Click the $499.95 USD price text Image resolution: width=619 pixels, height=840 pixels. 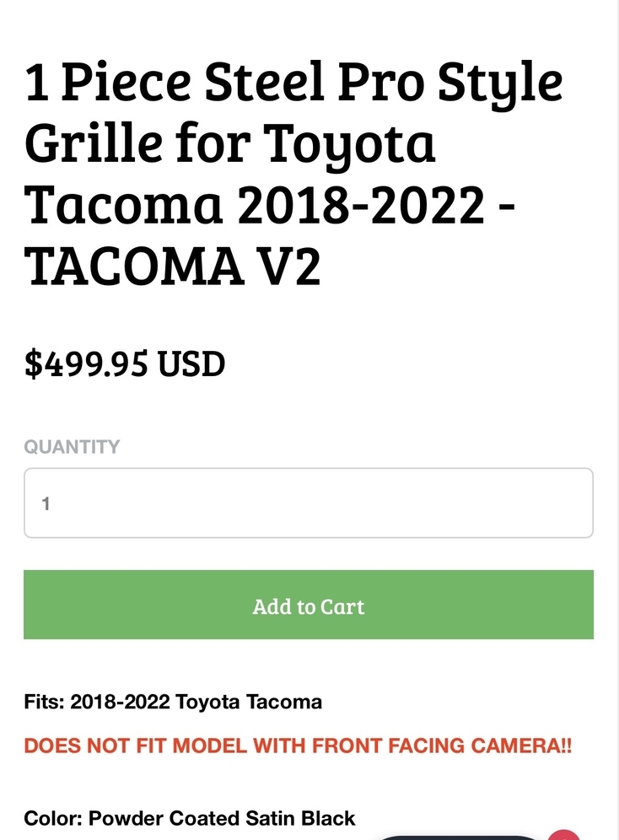[x=124, y=364]
